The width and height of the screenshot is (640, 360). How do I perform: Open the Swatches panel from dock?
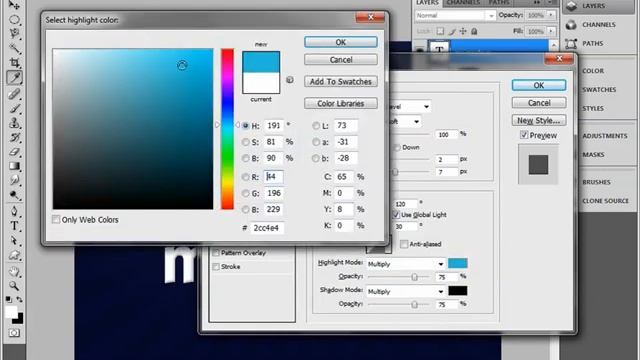pos(599,89)
